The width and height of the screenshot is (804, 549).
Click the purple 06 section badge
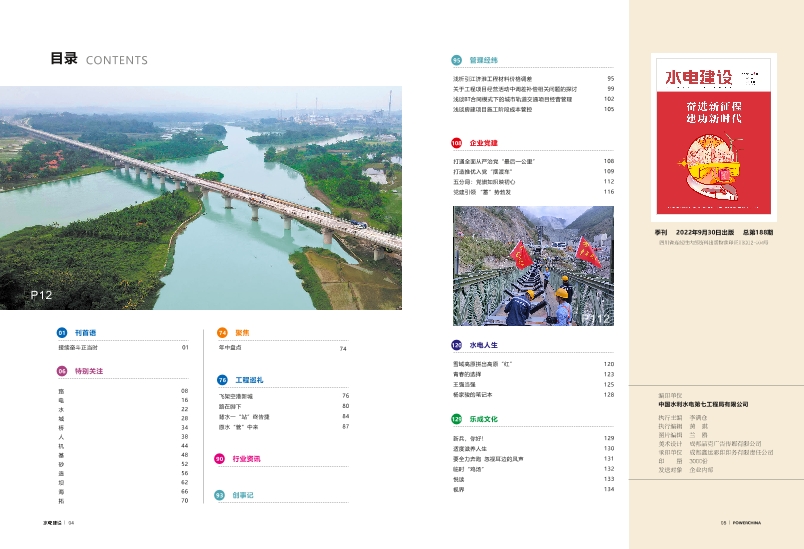pyautogui.click(x=61, y=371)
